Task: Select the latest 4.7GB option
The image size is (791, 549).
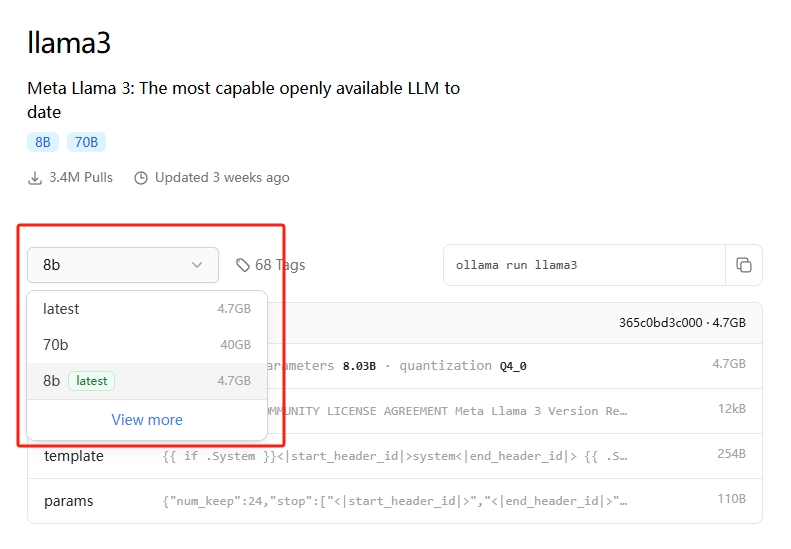Action: [146, 309]
